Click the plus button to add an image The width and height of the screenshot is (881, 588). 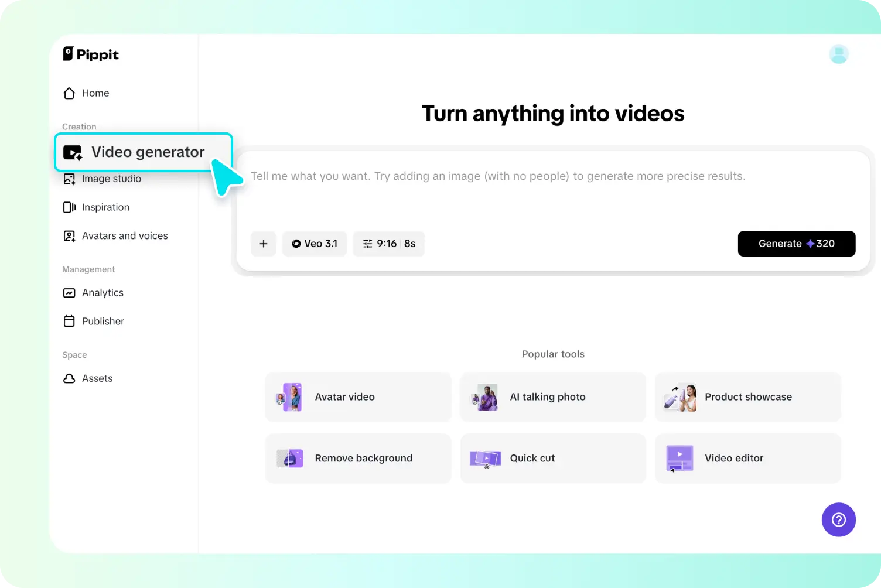click(x=263, y=244)
